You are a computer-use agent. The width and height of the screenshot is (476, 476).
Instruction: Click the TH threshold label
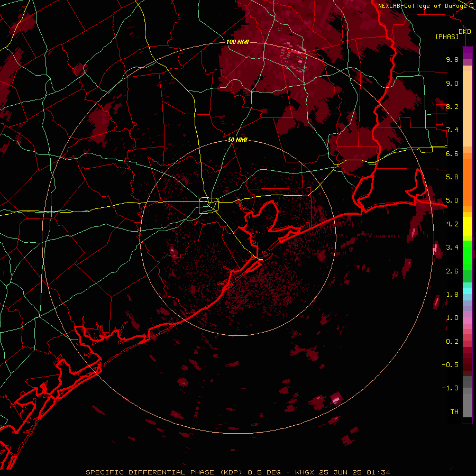454,412
